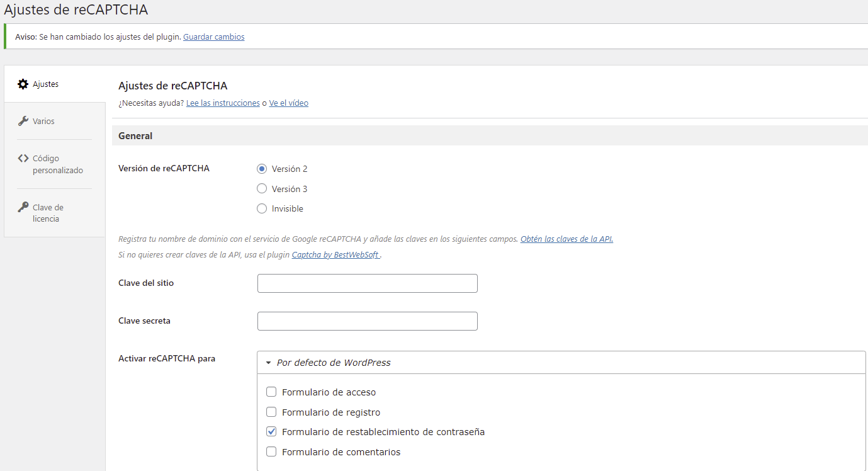The height and width of the screenshot is (471, 868).
Task: Focus the Clave del sitio input field
Action: (x=368, y=283)
